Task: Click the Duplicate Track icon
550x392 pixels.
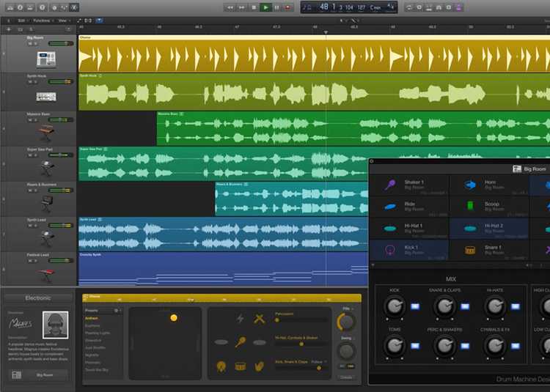Action: point(20,29)
